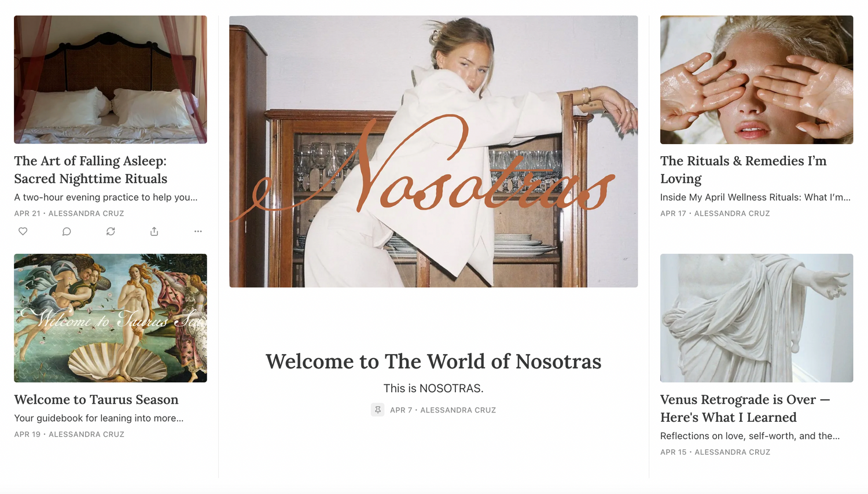Image resolution: width=868 pixels, height=494 pixels.
Task: Open the Nosotras featured cover image
Action: pos(433,152)
